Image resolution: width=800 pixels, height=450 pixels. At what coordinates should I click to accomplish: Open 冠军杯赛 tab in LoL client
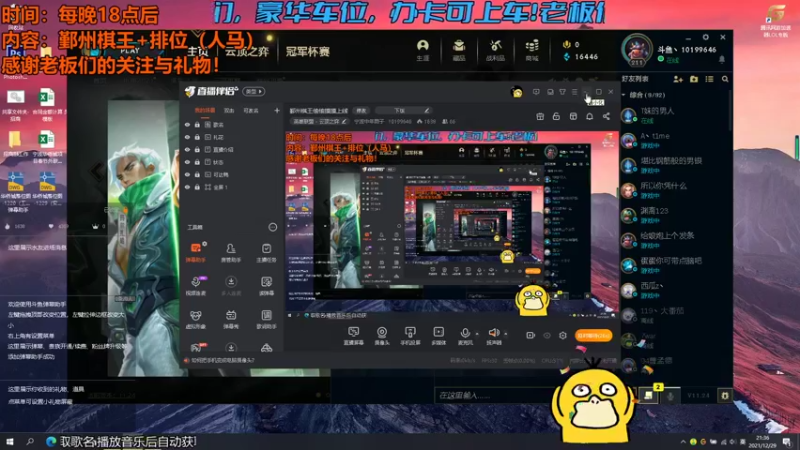coord(308,51)
